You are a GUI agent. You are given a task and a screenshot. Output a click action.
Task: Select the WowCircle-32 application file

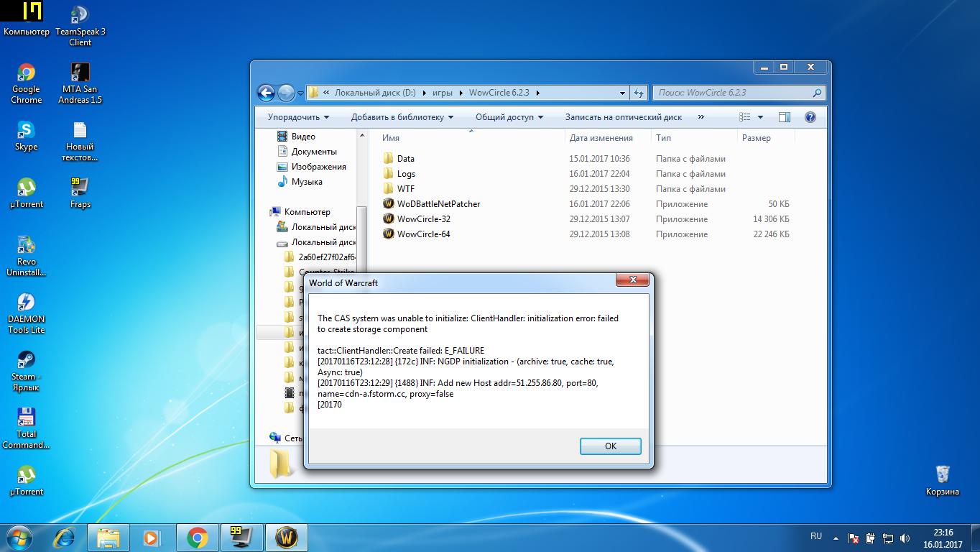point(423,219)
